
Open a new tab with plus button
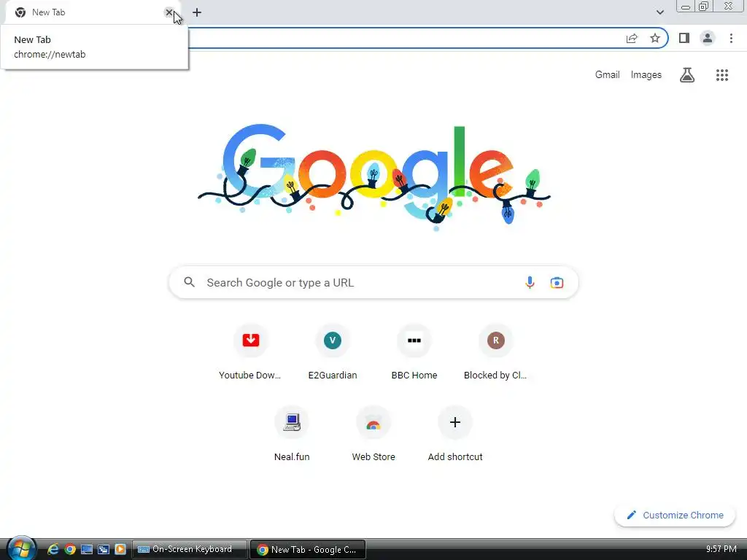pos(197,13)
